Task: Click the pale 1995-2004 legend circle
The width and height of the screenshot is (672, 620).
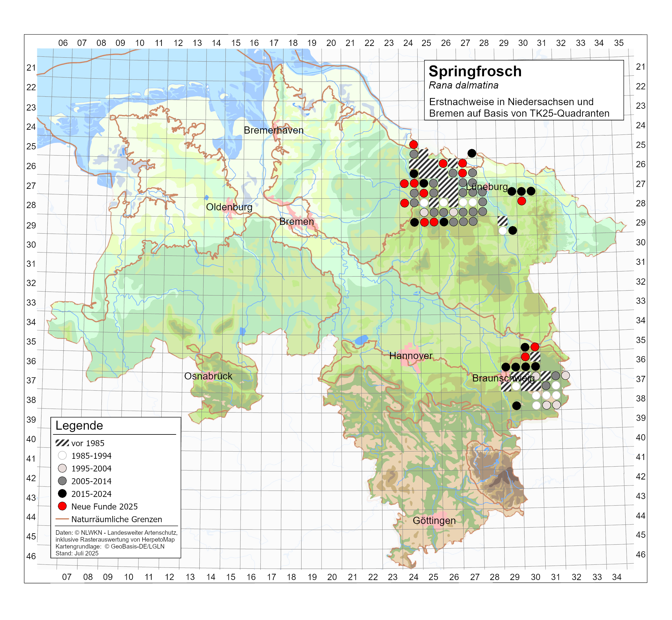Action: 62,468
